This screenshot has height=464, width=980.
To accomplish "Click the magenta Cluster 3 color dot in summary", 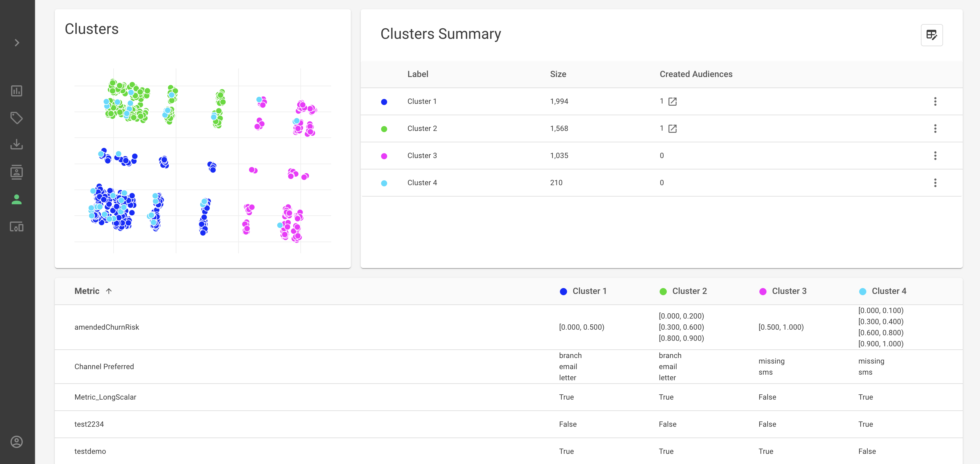I will click(x=384, y=156).
